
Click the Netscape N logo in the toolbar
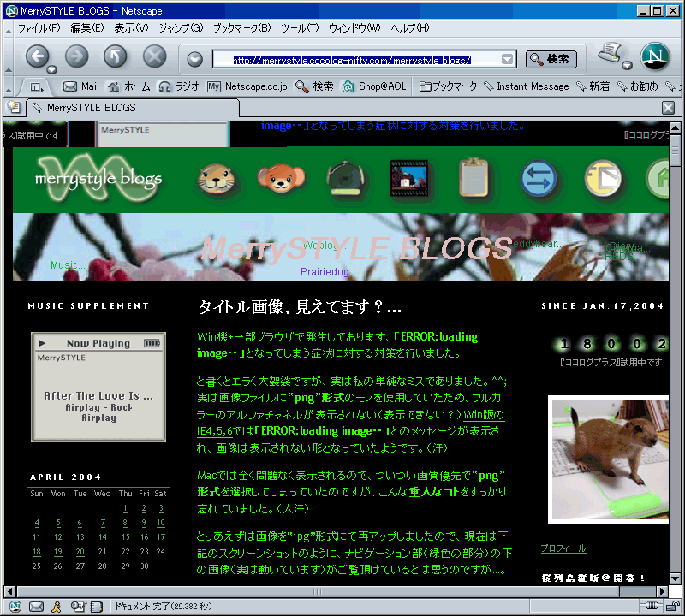click(655, 56)
